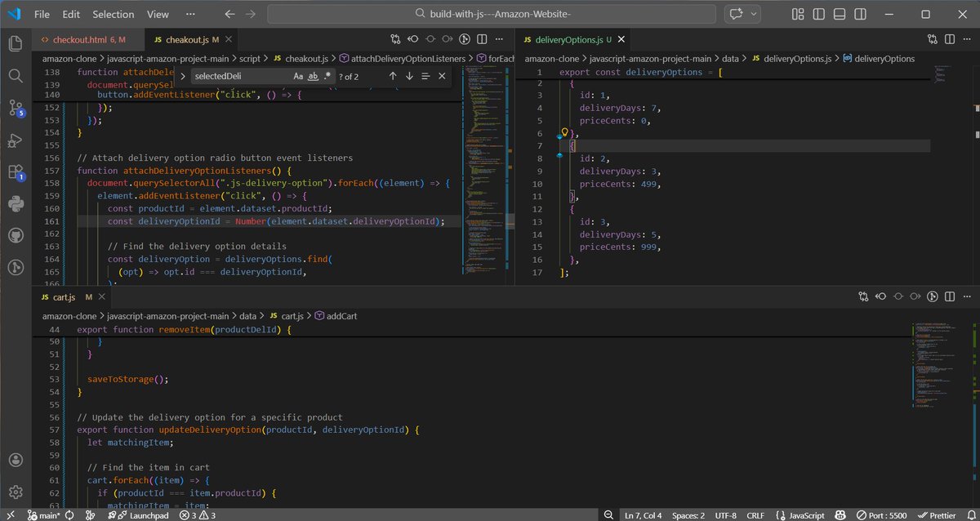Screen dimensions: 980x521
Task: Click 'Prettier' in status bar
Action: 936,515
